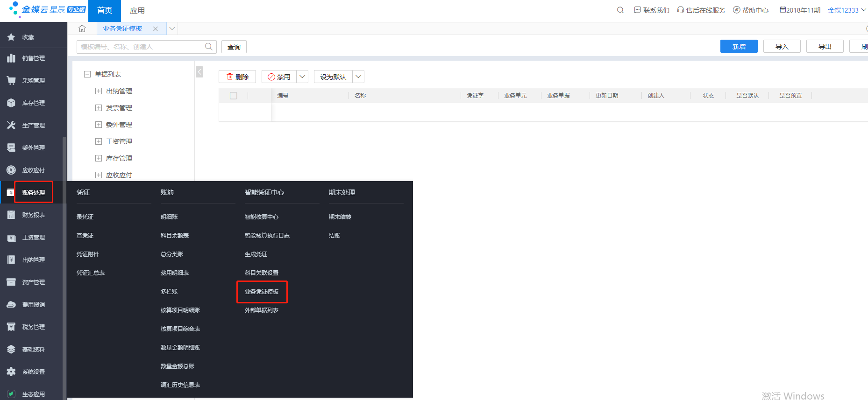Open 智能核算中心 menu entry
Viewport: 868px width, 400px height.
(x=262, y=217)
